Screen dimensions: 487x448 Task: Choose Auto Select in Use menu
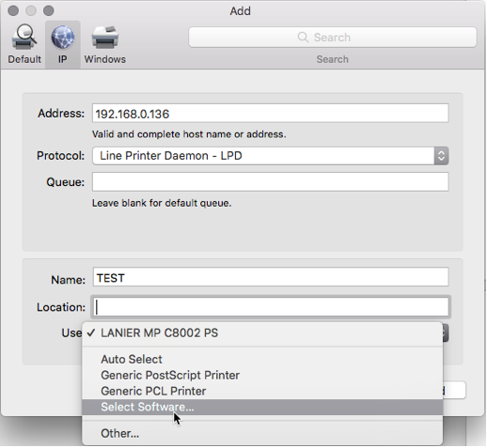point(262,359)
